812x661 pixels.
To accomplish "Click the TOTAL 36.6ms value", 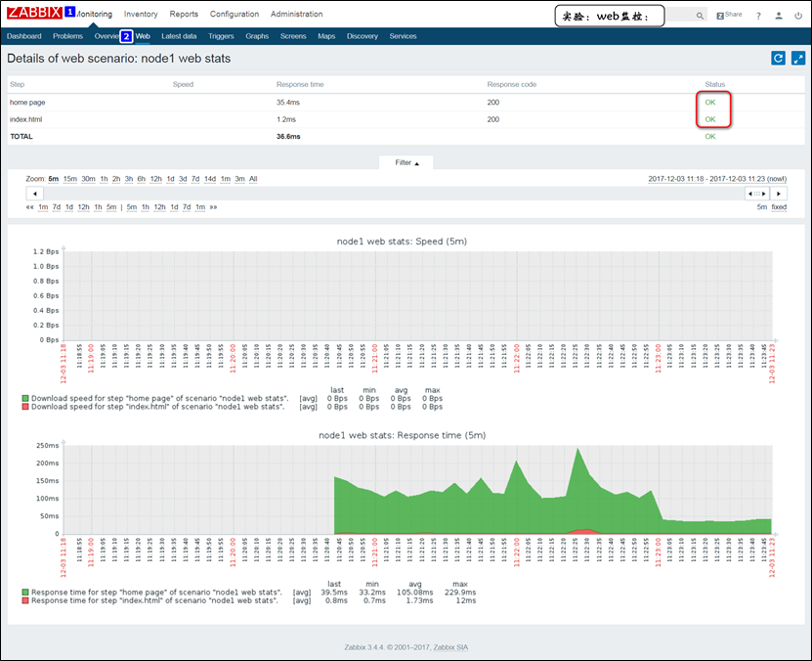I will [x=288, y=137].
